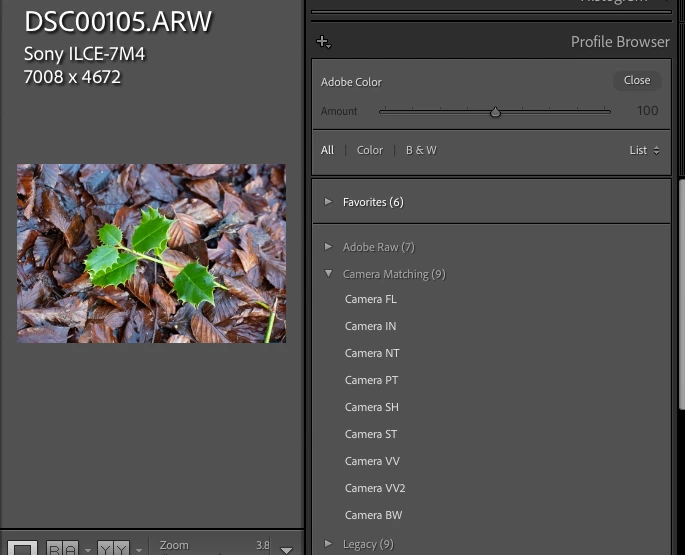Toggle Before/After (Y|Y) view icon

pos(114,548)
